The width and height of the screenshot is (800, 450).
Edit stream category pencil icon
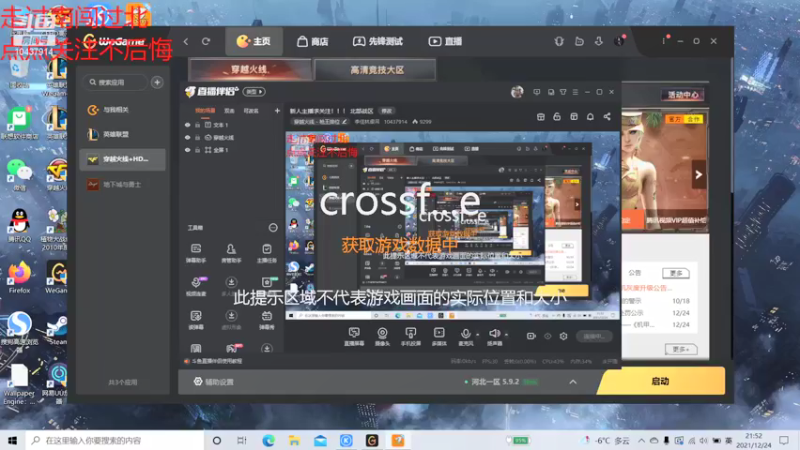coord(345,122)
